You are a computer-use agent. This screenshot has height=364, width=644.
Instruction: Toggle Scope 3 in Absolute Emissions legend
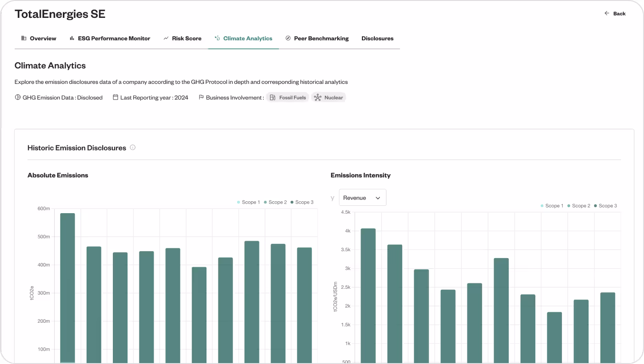(x=302, y=202)
